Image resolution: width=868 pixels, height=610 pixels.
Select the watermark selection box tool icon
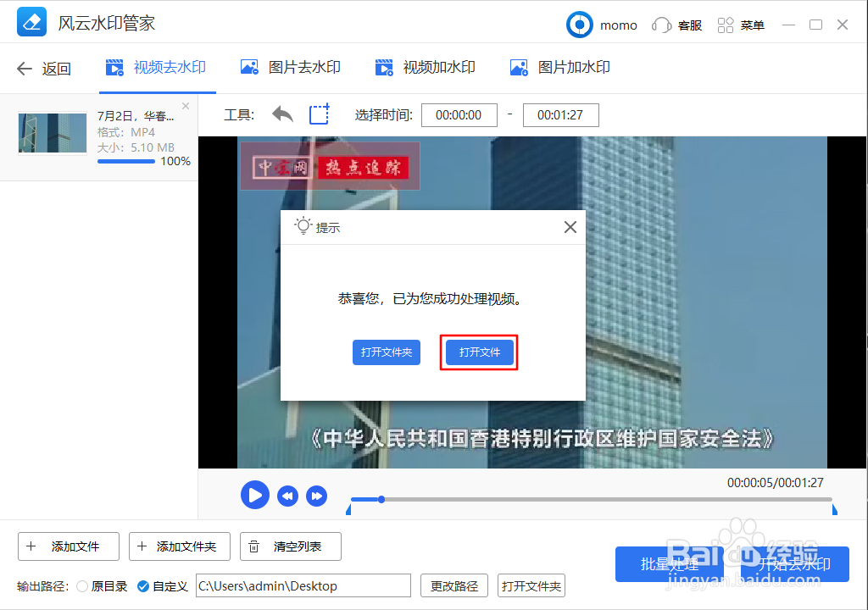[318, 114]
